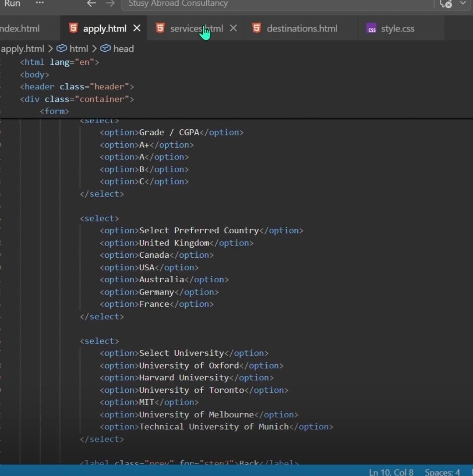Click the USA option line

pos(149,268)
